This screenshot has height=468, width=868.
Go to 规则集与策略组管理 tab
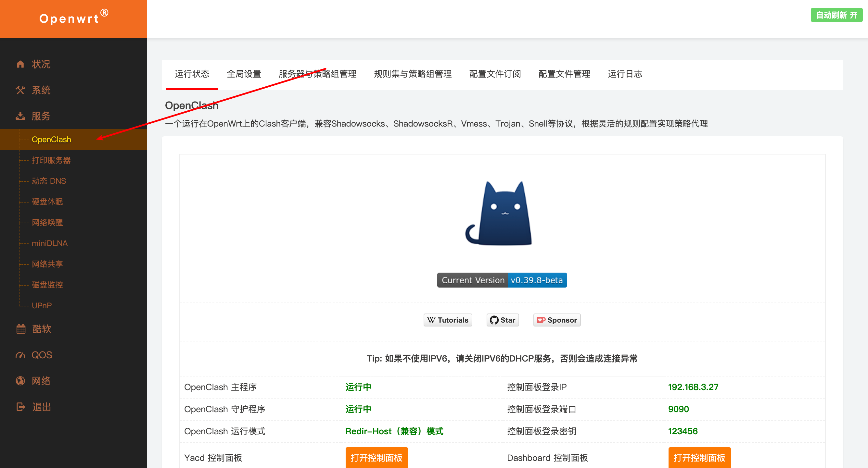413,74
